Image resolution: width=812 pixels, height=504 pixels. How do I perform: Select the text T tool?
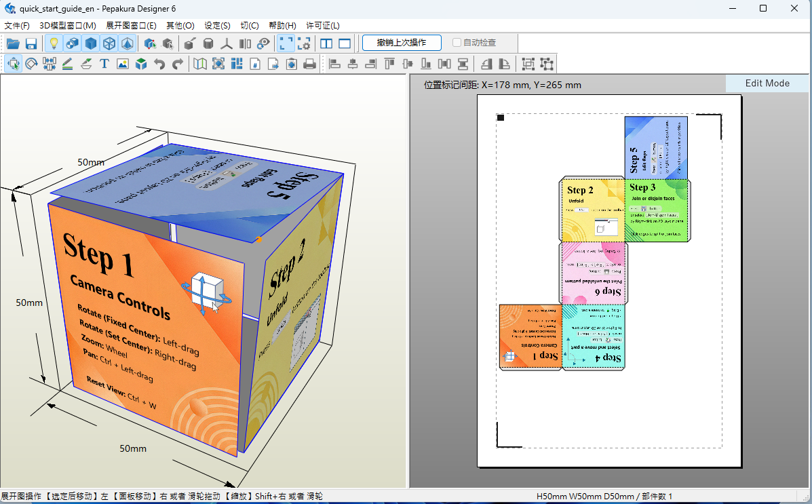[x=104, y=64]
